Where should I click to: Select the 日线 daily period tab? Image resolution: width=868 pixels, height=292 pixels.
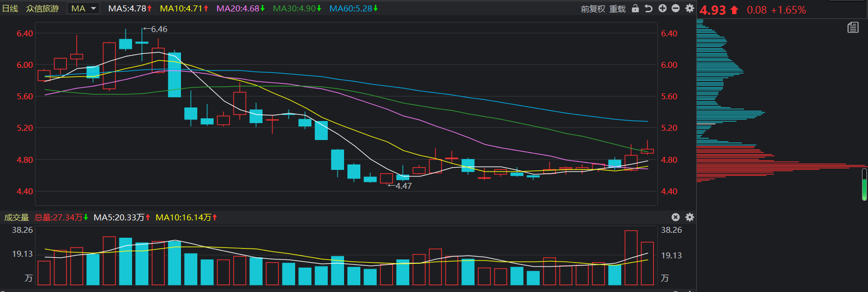pyautogui.click(x=10, y=9)
